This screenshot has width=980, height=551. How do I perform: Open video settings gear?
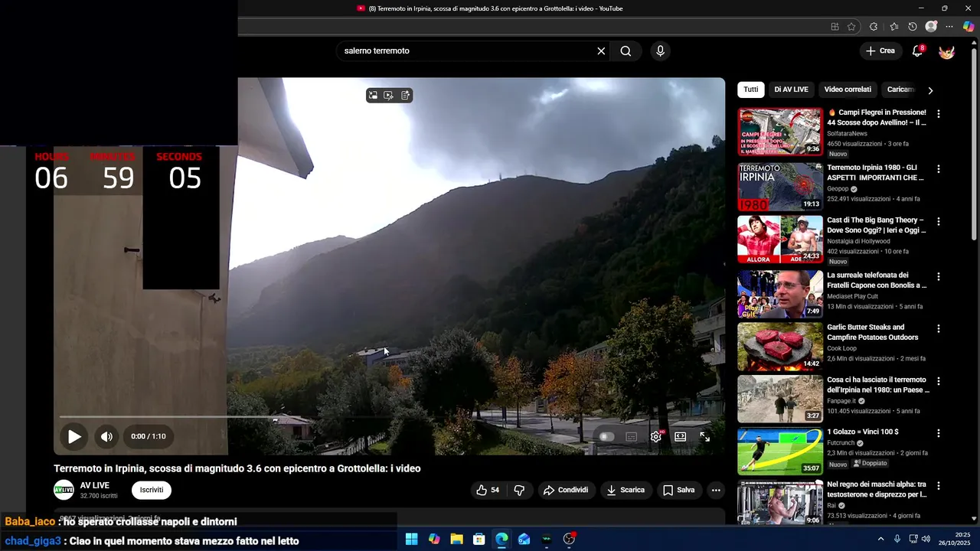[656, 437]
